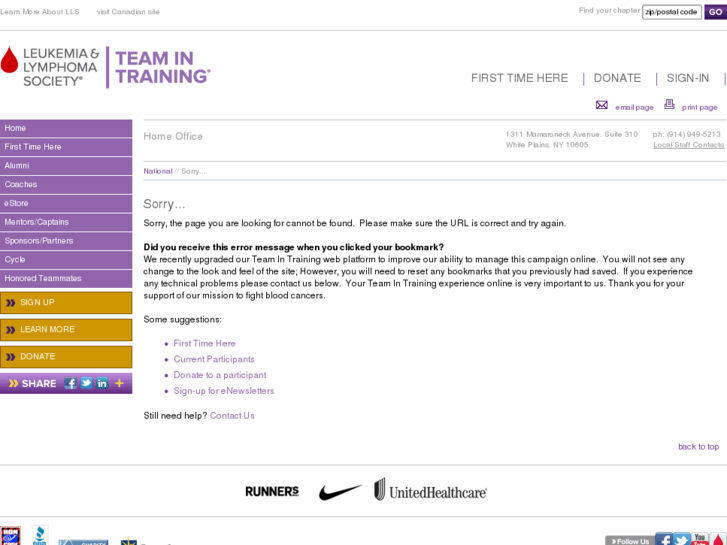Click the GO button for chapter search

[715, 12]
